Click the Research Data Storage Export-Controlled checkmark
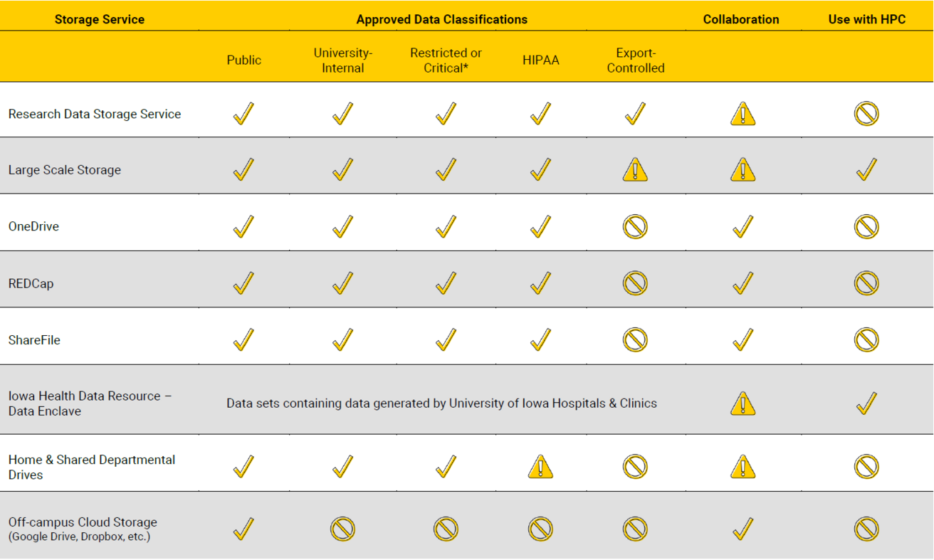Image resolution: width=934 pixels, height=560 pixels. [x=634, y=113]
